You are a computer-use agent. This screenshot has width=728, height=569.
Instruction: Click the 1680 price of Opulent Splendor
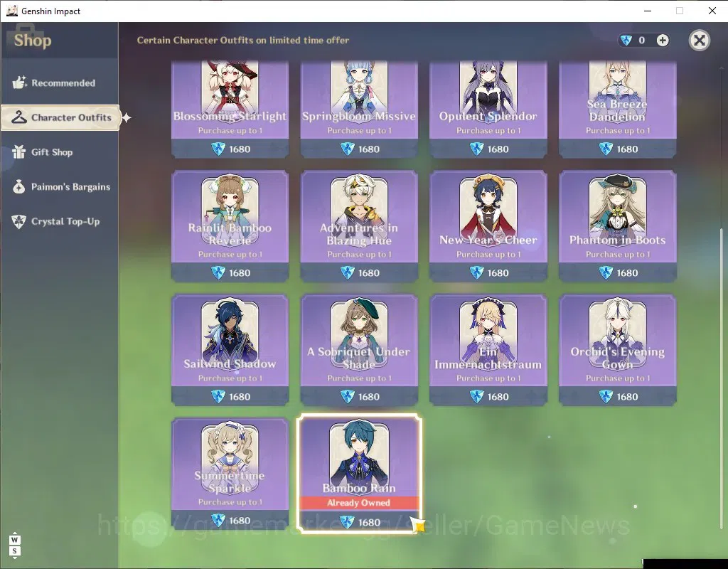[x=498, y=149]
